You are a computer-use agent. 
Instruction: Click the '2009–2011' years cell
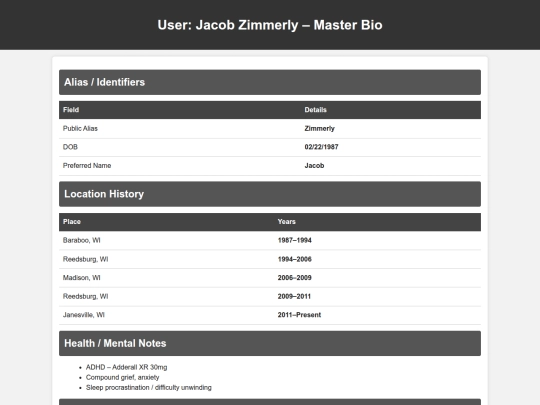tap(294, 297)
